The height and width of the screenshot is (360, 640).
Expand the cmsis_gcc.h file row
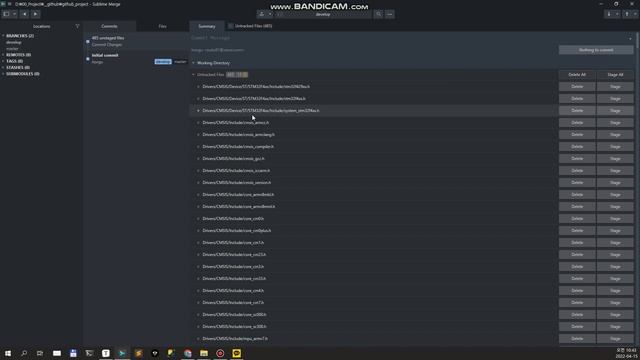tap(198, 158)
